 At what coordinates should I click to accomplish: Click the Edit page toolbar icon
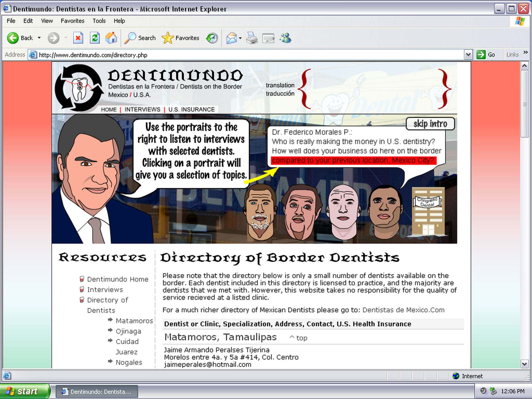tap(268, 38)
